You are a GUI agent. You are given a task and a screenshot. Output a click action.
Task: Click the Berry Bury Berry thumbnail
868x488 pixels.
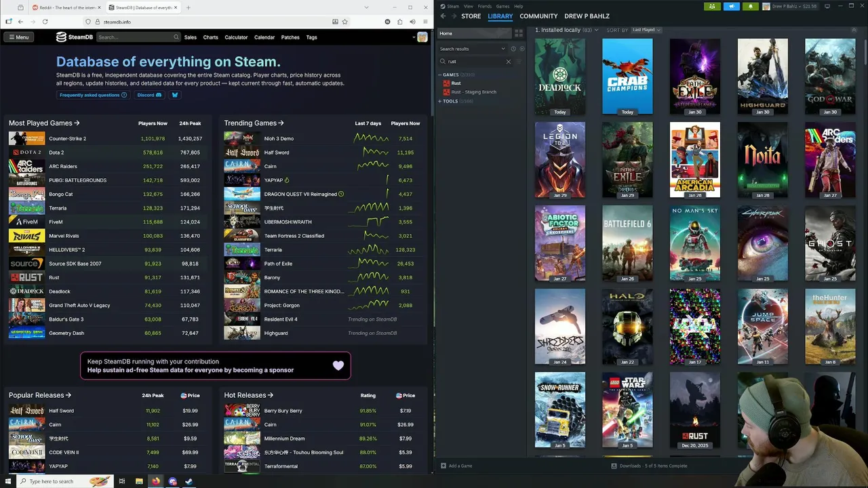(242, 411)
